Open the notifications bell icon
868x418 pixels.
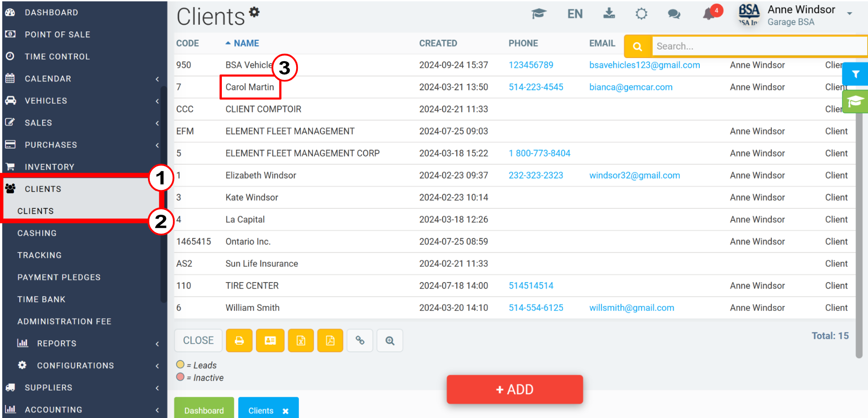pyautogui.click(x=709, y=14)
